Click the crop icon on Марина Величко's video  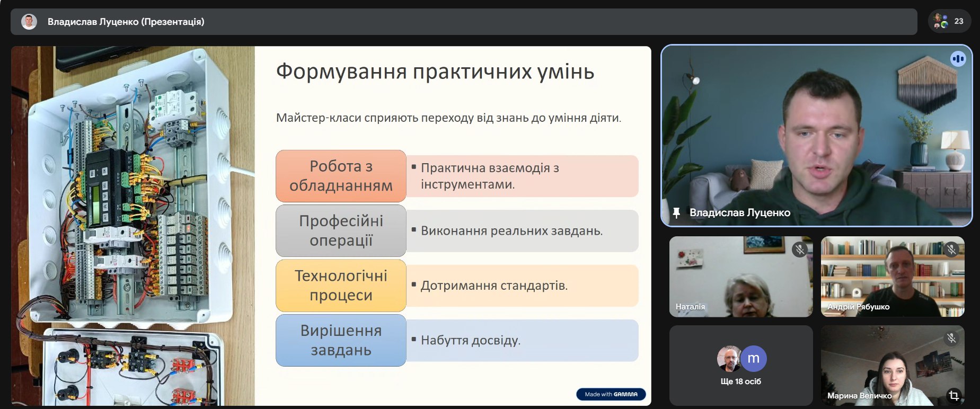(953, 395)
